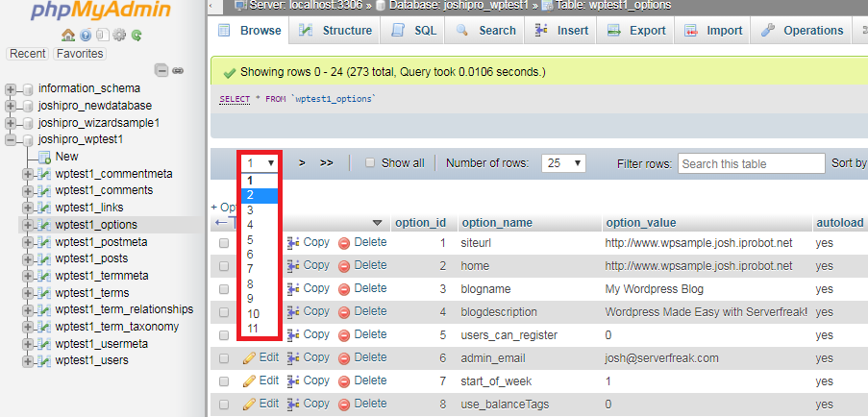Expand wptest1_commentmeta table node
Viewport: 868px width, 417px height.
pos(28,174)
